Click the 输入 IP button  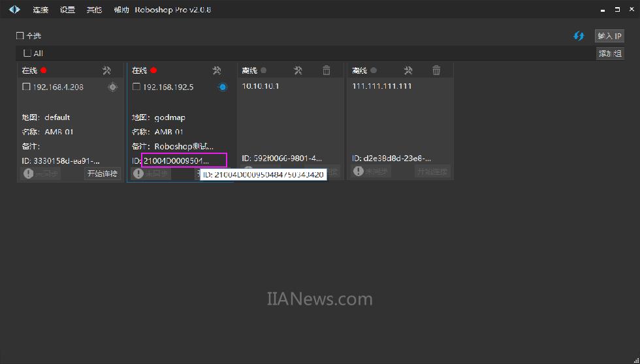click(x=609, y=36)
